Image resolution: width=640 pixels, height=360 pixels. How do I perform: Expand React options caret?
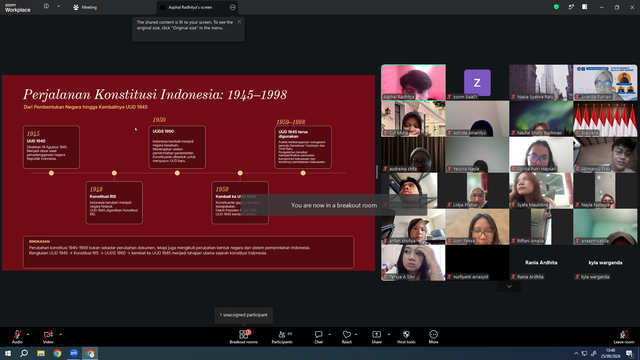pos(356,334)
